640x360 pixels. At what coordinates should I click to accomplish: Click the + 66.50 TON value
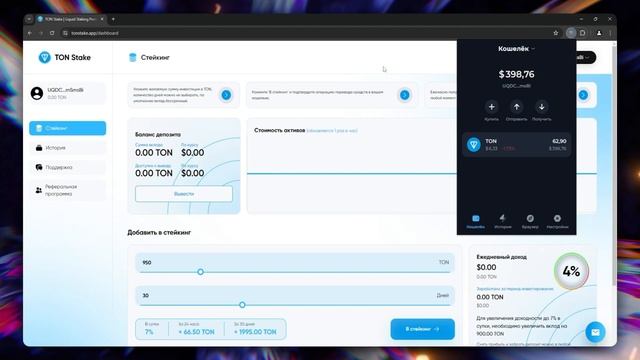pos(196,332)
